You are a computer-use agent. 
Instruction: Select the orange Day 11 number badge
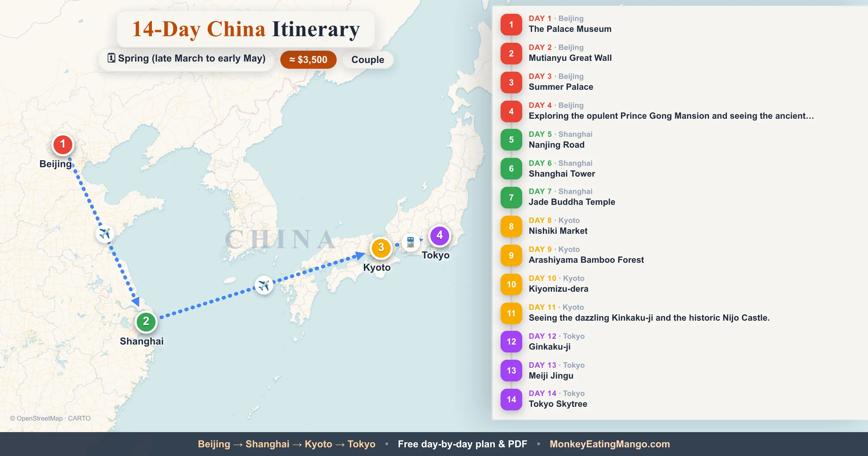(511, 313)
